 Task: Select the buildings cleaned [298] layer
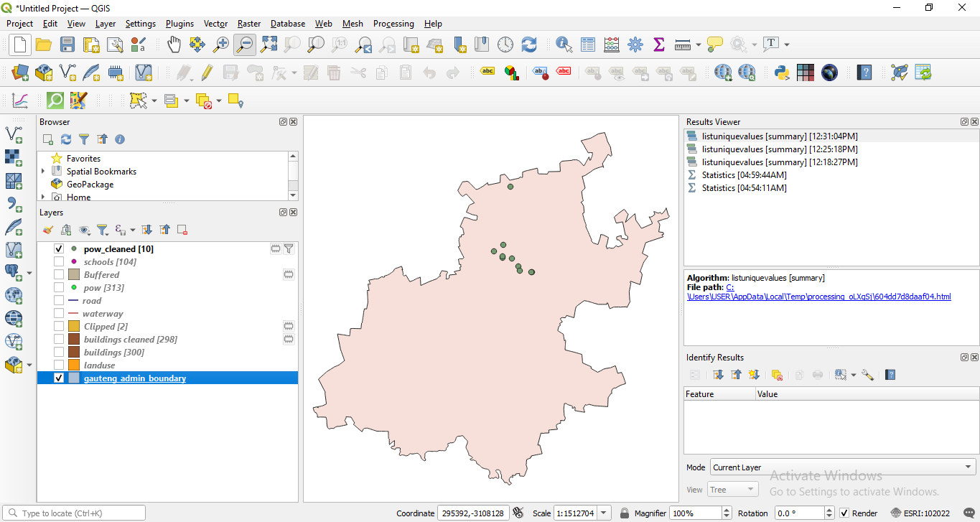130,340
